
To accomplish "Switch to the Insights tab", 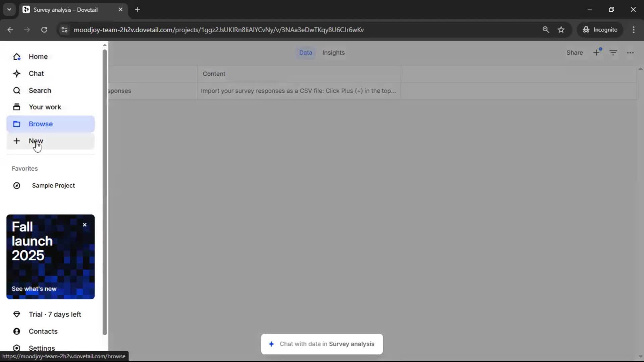I will coord(333,53).
